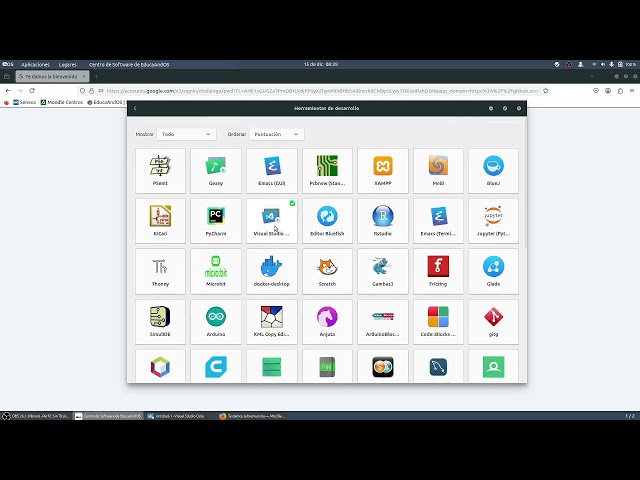
Task: Open the ArduinoBlocks app tile
Action: point(383,322)
